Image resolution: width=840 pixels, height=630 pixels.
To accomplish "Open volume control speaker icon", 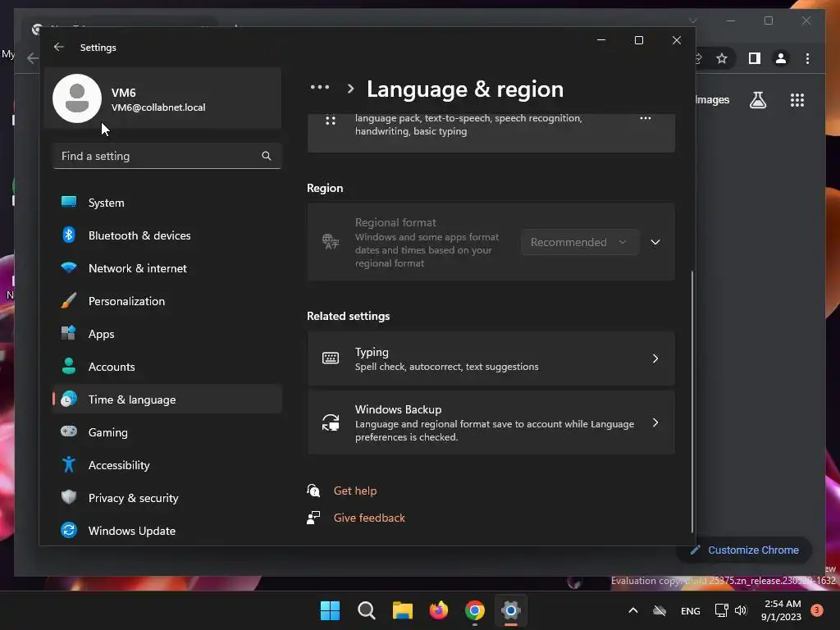I will 741,610.
